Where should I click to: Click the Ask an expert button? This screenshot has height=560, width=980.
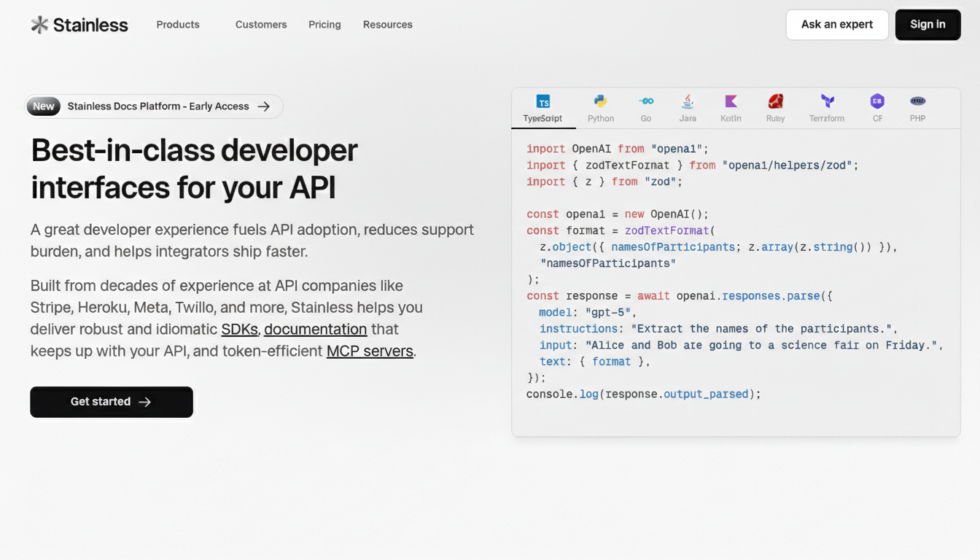(837, 25)
